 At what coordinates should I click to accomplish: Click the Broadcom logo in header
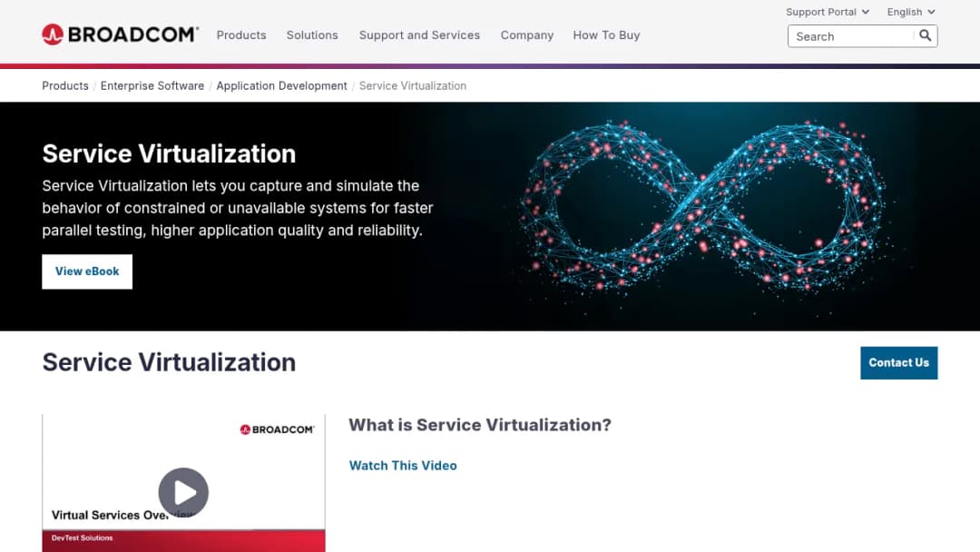[x=120, y=34]
